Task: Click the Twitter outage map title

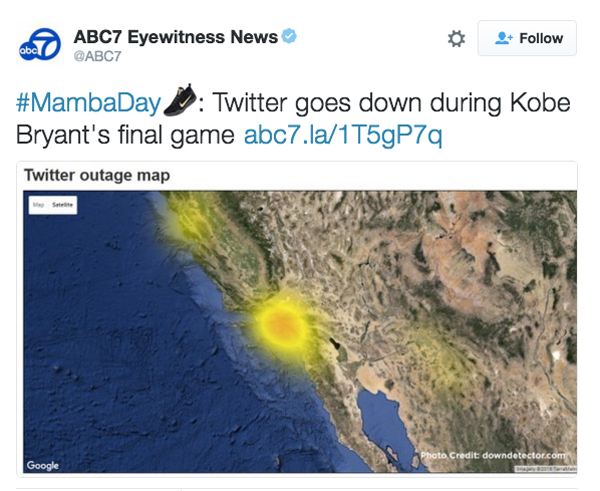Action: click(x=97, y=175)
